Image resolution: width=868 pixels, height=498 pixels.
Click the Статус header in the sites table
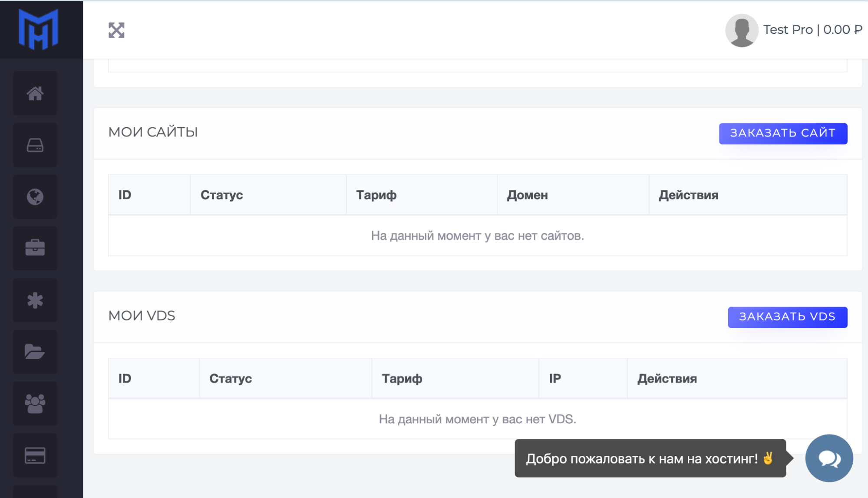221,195
